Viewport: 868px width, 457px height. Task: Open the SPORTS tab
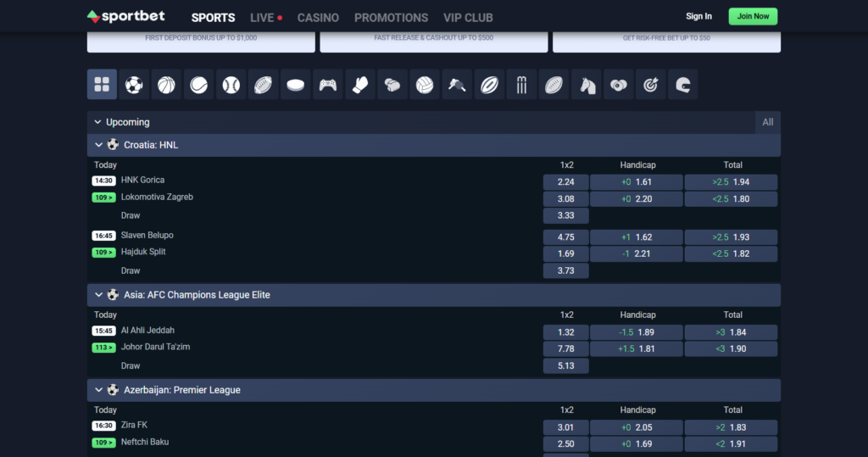tap(213, 18)
